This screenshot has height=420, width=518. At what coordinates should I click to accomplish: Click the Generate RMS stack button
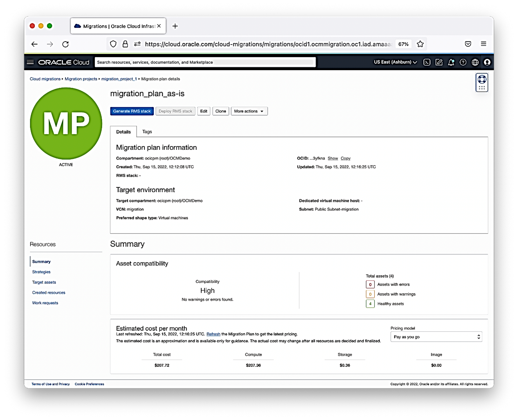(x=132, y=111)
